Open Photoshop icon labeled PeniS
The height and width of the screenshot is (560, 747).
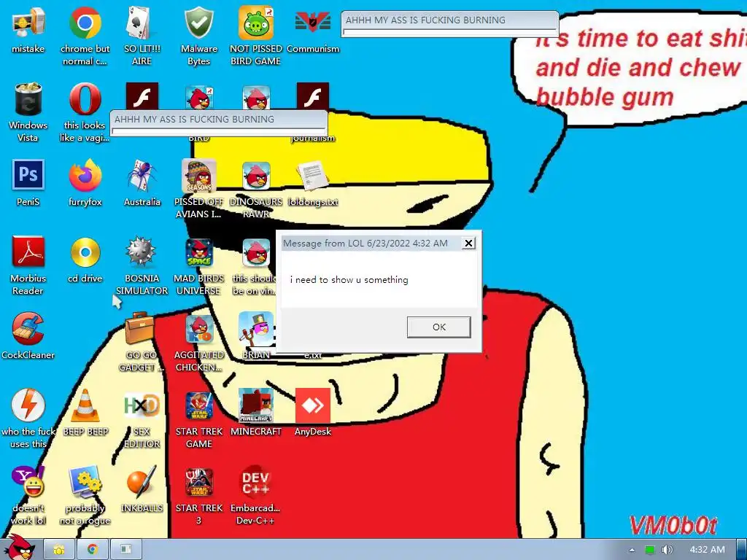pos(28,175)
